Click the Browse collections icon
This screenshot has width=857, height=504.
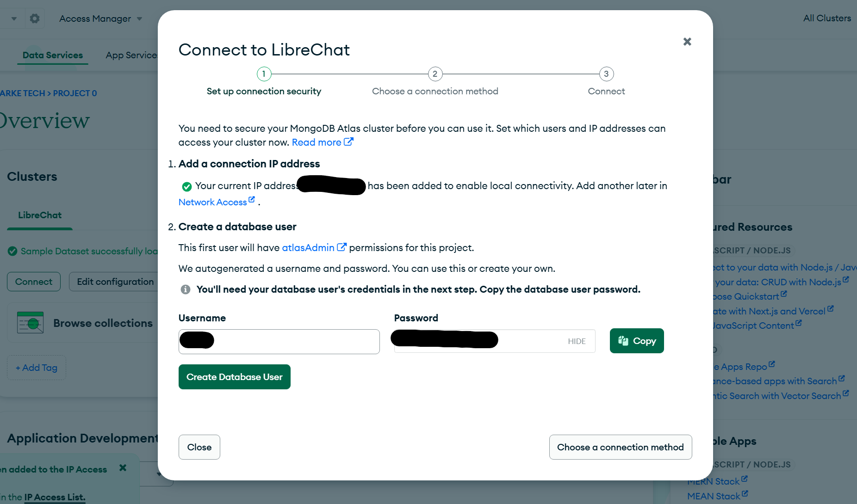click(30, 323)
